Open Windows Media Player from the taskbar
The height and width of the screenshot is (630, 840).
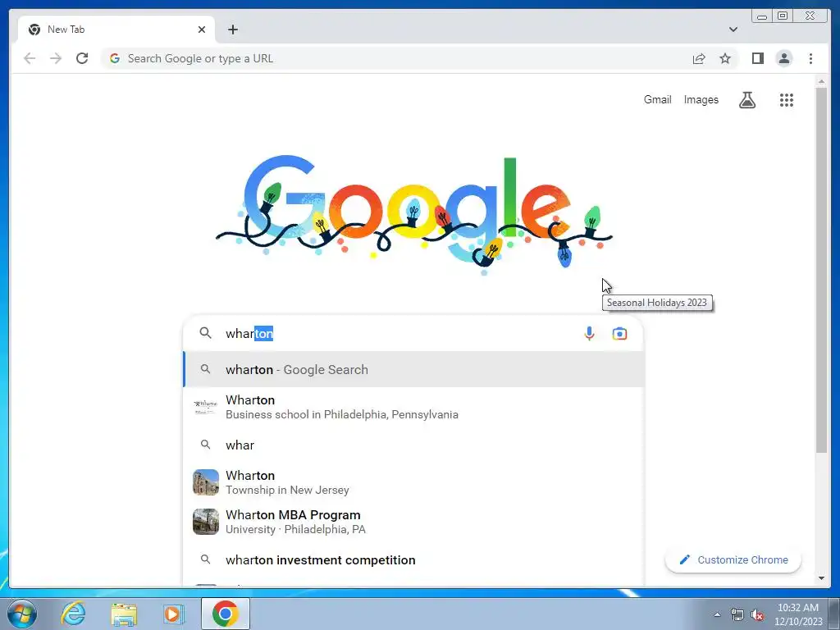click(x=173, y=614)
